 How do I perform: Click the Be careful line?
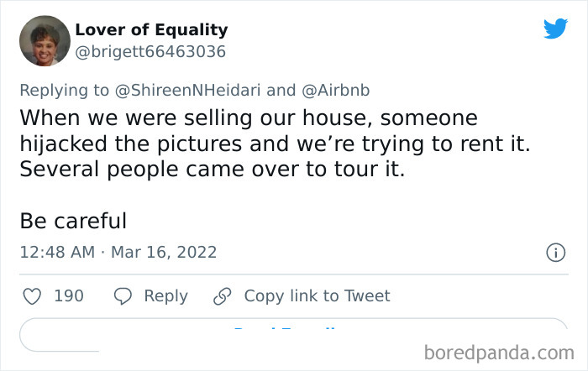point(73,221)
